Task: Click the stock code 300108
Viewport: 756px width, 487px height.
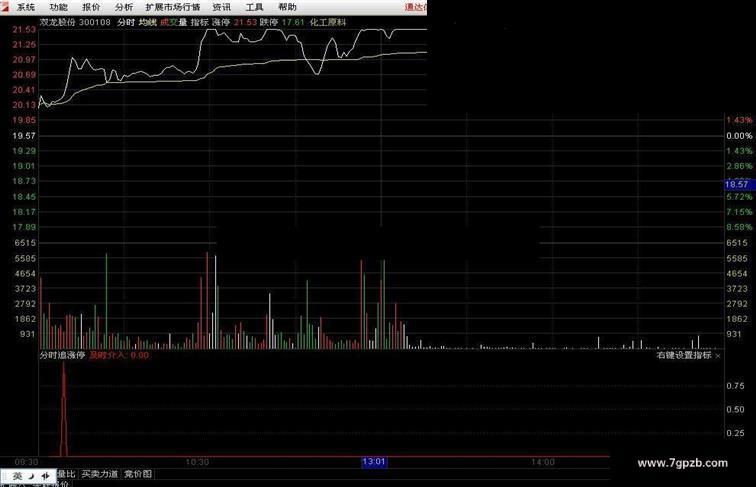Action: [94, 22]
